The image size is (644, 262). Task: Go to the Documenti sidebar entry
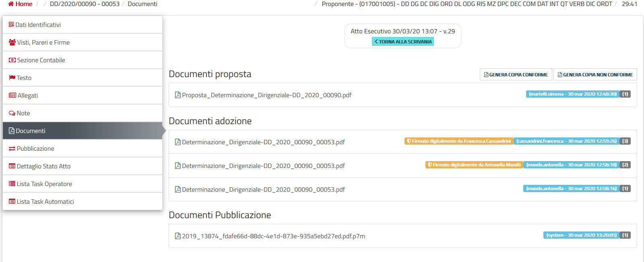[x=31, y=131]
